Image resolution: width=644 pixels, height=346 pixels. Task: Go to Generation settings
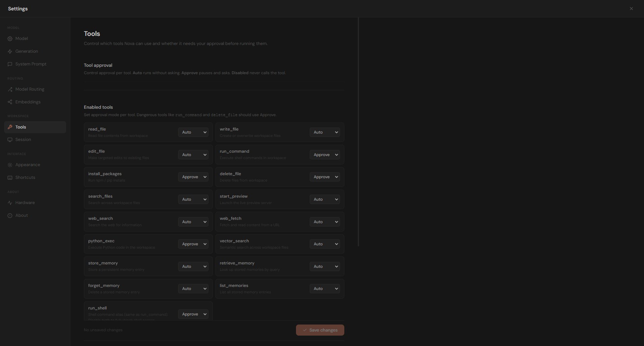pos(35,51)
